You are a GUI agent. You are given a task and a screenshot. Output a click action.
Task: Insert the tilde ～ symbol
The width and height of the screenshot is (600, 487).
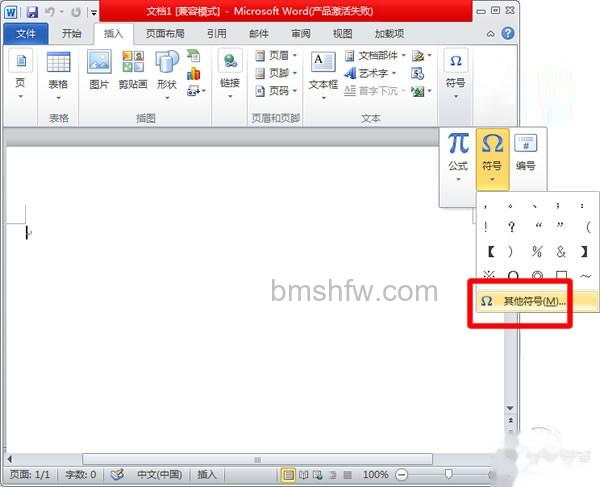point(585,275)
